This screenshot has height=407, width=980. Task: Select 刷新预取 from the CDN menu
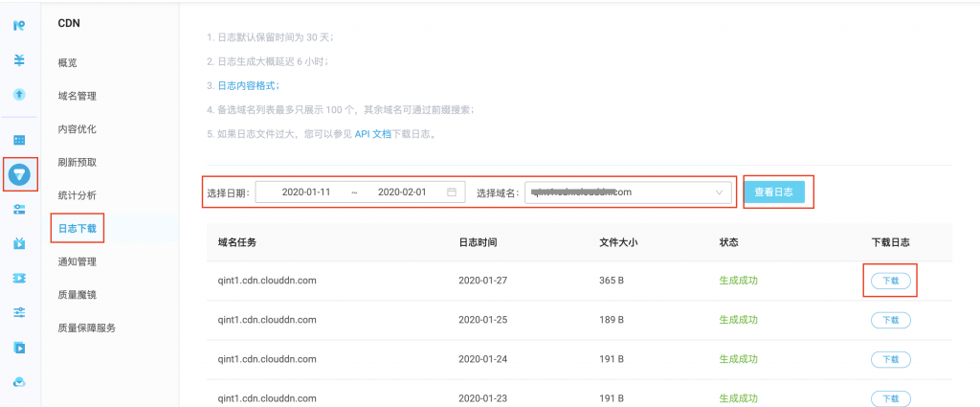[x=77, y=162]
